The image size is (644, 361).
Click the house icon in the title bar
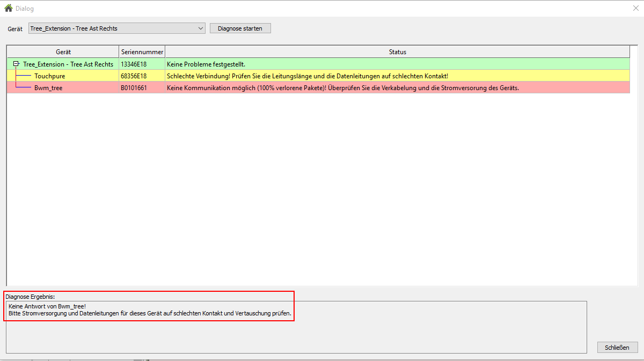pos(8,9)
